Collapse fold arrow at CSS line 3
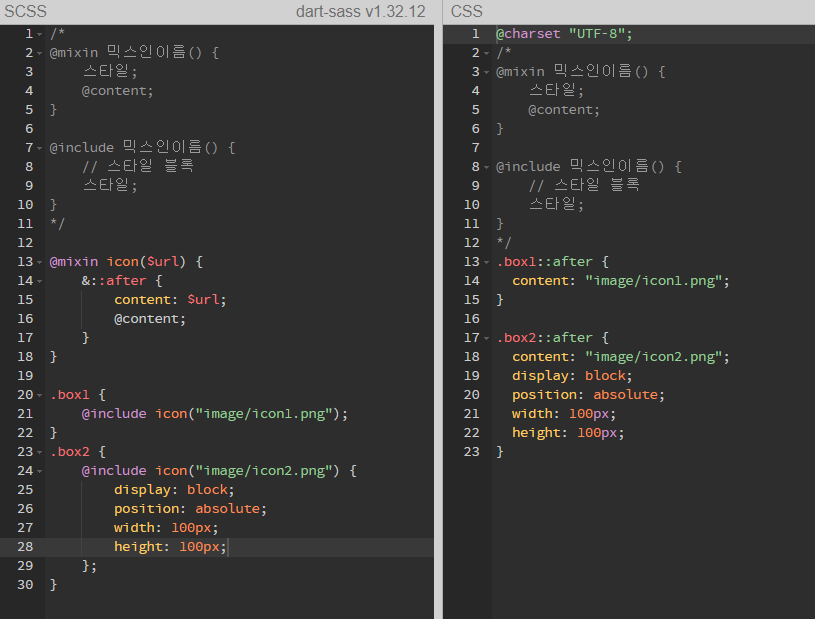The height and width of the screenshot is (619, 815). [487, 72]
